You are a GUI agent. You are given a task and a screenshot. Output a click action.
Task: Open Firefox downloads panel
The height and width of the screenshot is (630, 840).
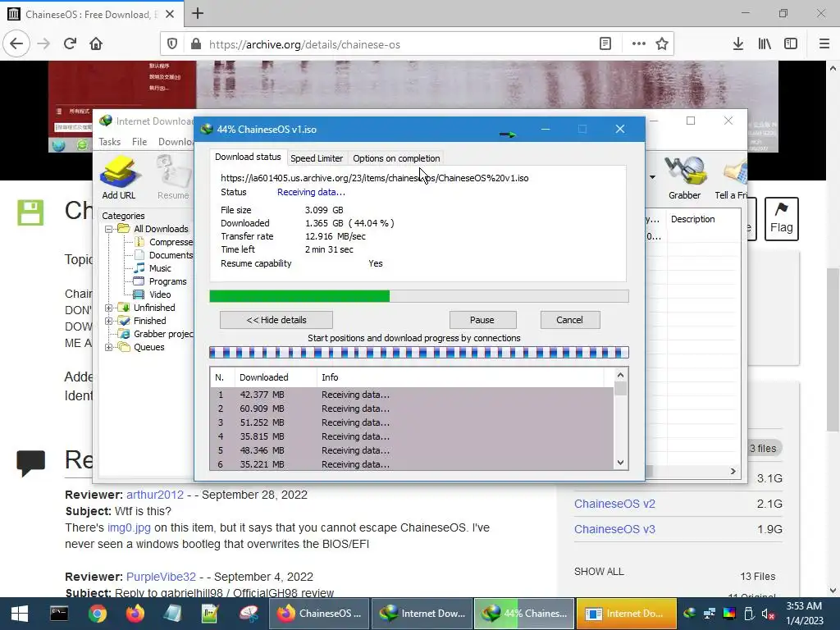click(x=738, y=44)
